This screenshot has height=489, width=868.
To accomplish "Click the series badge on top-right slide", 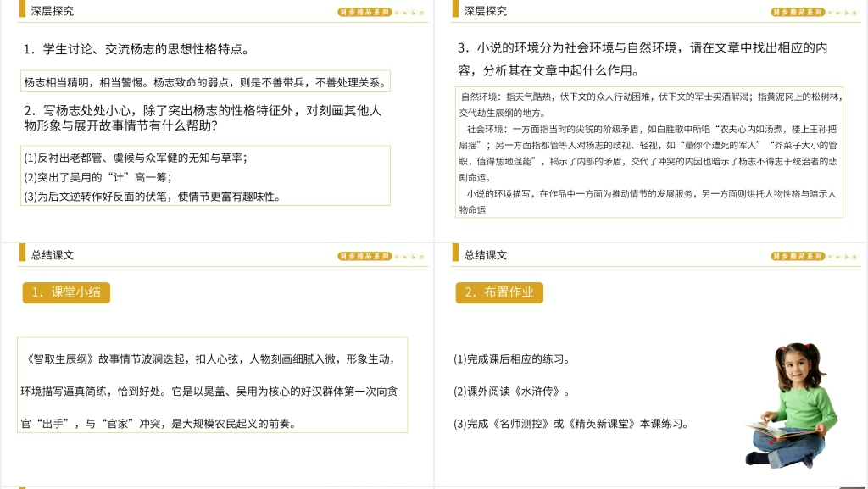I will pos(798,12).
